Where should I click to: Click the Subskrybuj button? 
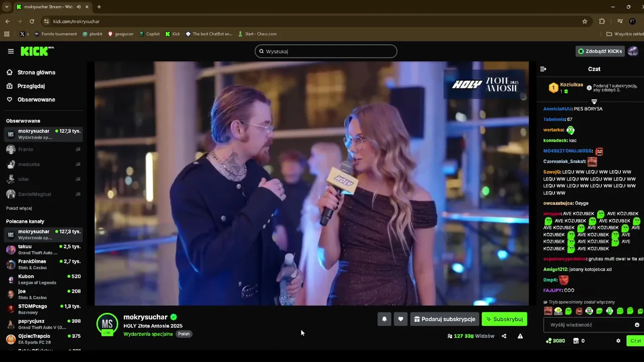[x=504, y=319]
